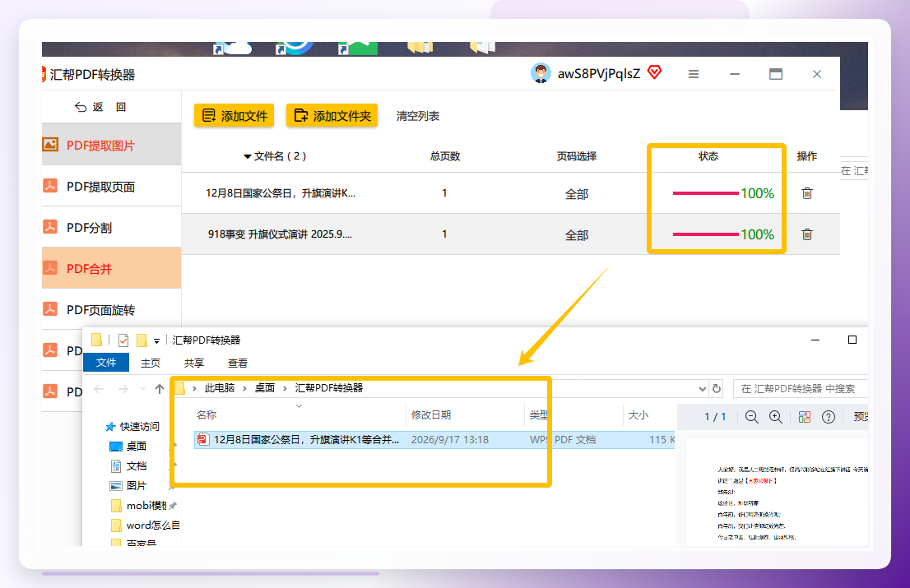This screenshot has width=910, height=588.
Task: Sort by 名称 column header
Action: point(207,415)
